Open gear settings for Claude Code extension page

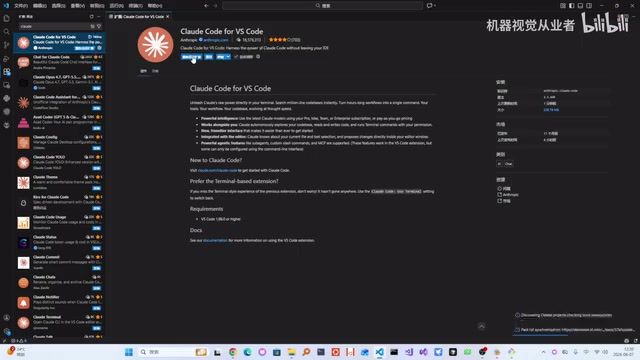point(258,57)
